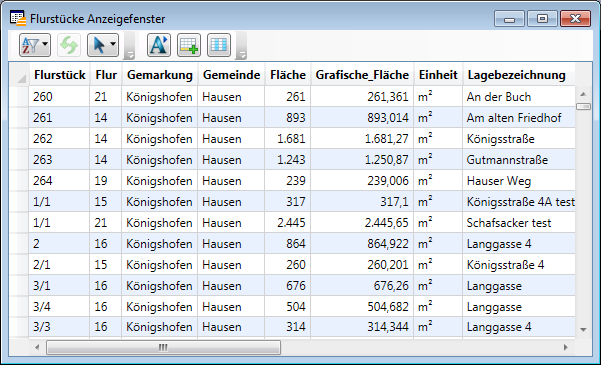Click Fläche value 676
Screen dimensions: 601x365
[x=288, y=286]
